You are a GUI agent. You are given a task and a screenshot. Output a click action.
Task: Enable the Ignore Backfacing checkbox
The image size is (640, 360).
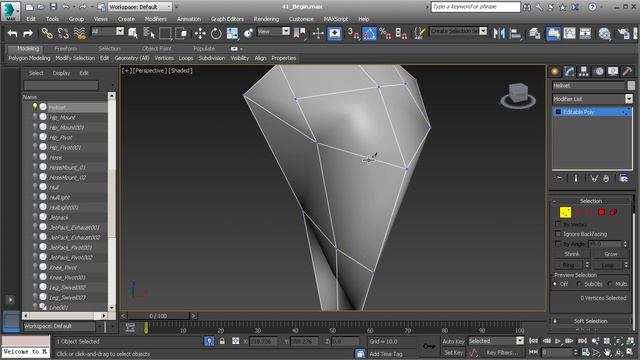tap(558, 234)
